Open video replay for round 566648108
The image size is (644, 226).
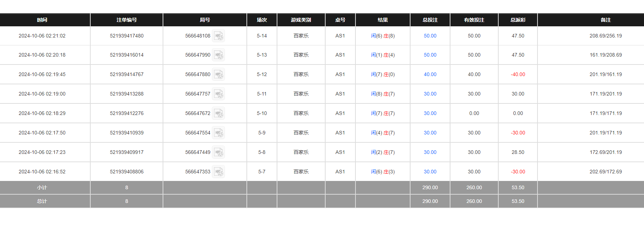(x=218, y=36)
